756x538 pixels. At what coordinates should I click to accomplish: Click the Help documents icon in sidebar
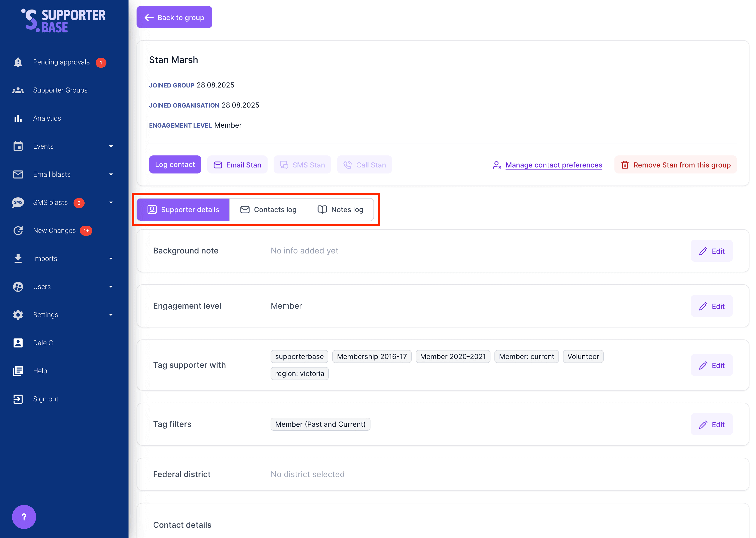18,371
